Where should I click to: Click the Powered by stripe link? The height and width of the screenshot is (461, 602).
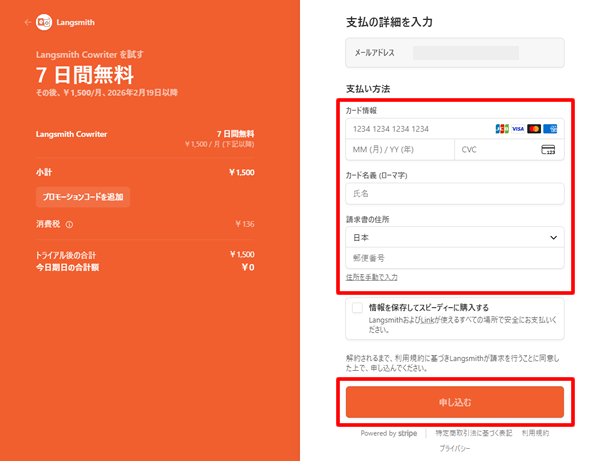(389, 433)
